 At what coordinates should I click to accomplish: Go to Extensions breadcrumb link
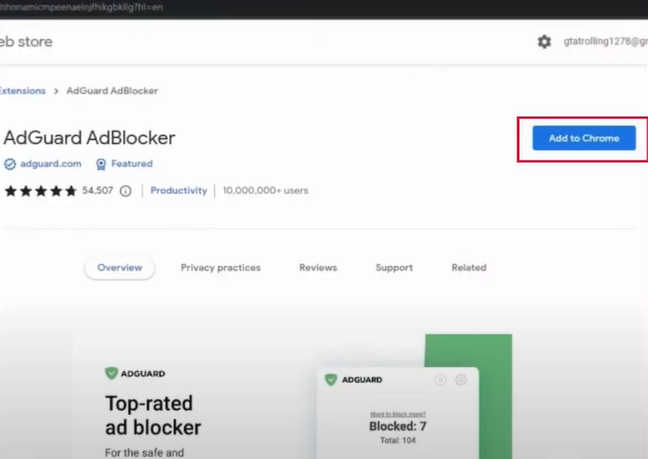point(22,91)
